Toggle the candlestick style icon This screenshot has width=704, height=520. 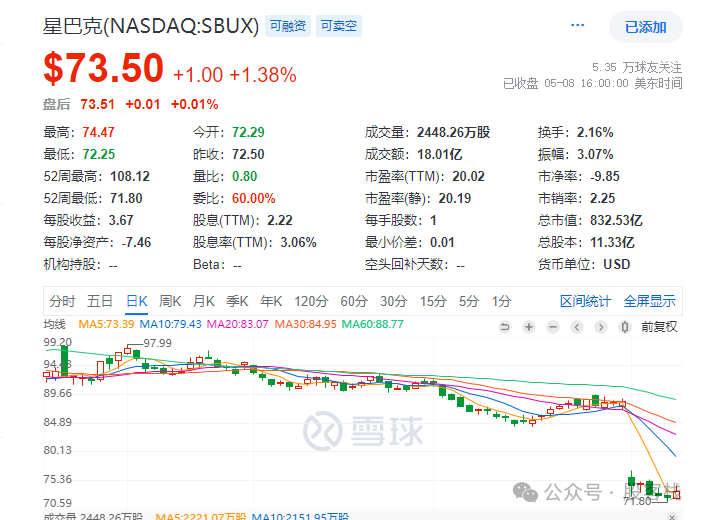(x=625, y=327)
